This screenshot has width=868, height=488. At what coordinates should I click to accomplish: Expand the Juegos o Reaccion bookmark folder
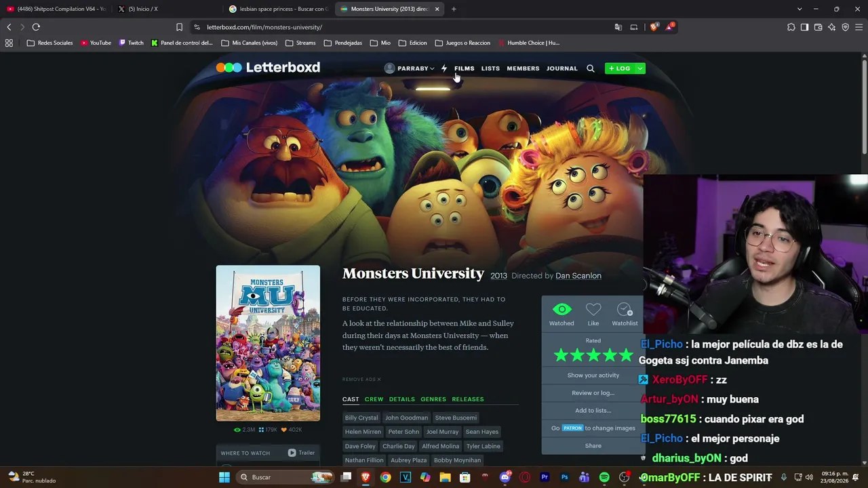coord(462,43)
